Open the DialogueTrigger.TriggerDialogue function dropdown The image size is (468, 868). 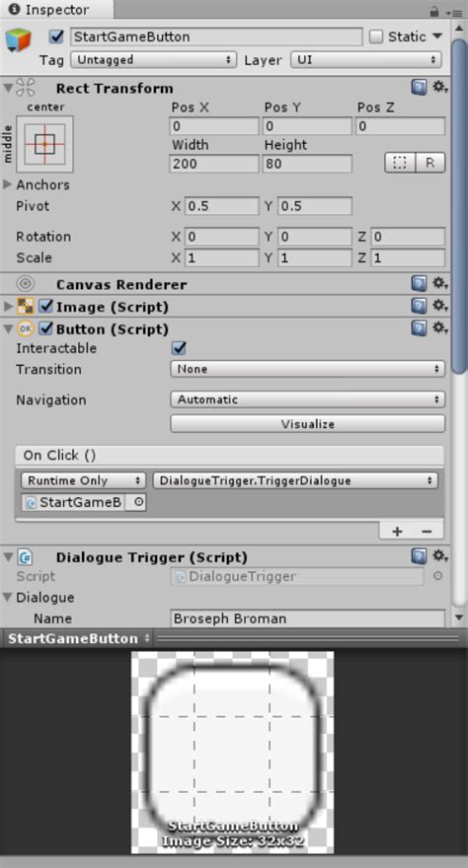click(295, 480)
